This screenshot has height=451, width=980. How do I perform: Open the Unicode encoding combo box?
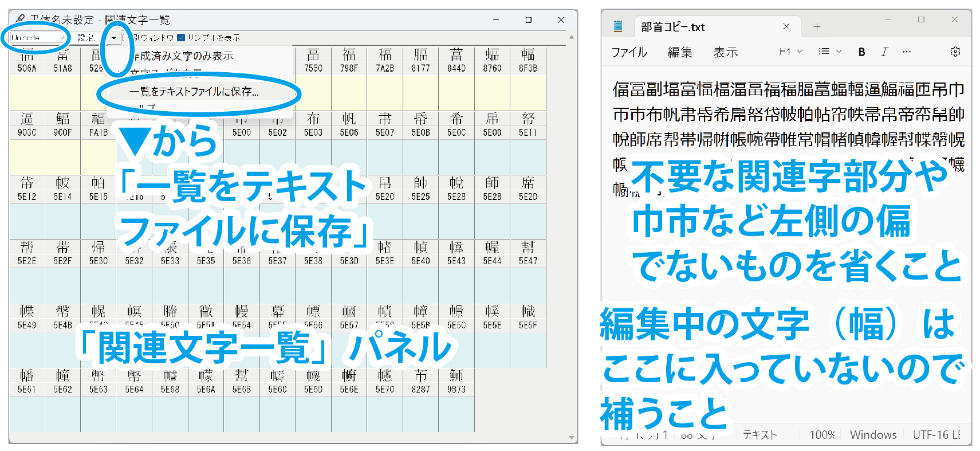click(x=38, y=38)
